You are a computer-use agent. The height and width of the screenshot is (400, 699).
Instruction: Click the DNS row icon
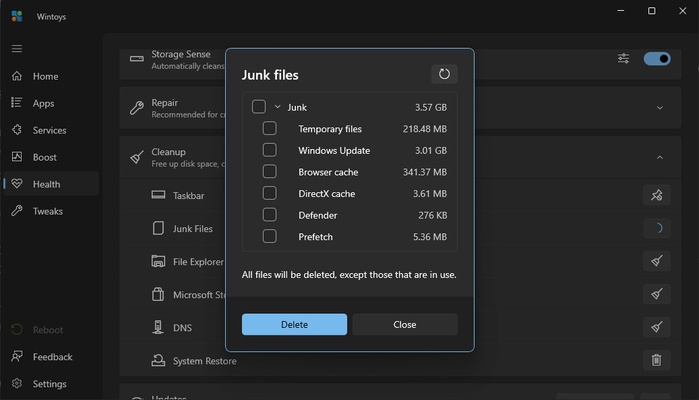click(x=158, y=327)
